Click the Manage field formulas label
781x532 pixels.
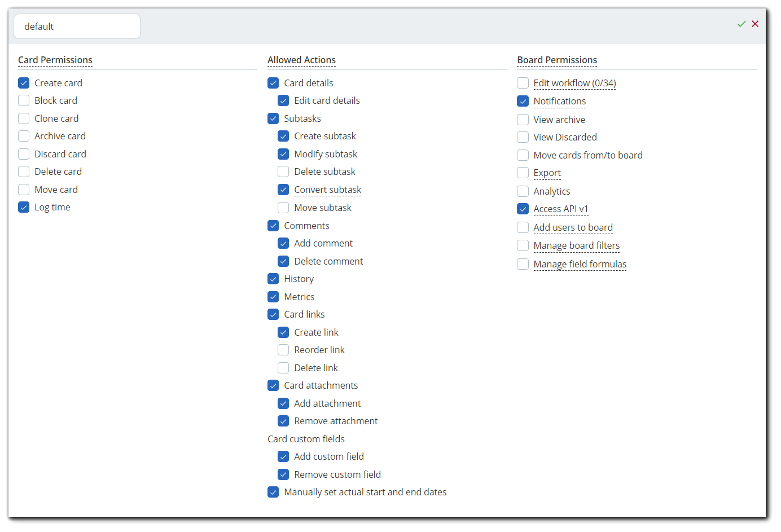[580, 264]
